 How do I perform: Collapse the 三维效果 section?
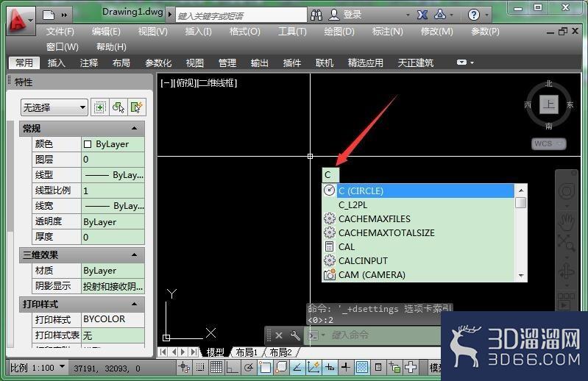point(134,255)
